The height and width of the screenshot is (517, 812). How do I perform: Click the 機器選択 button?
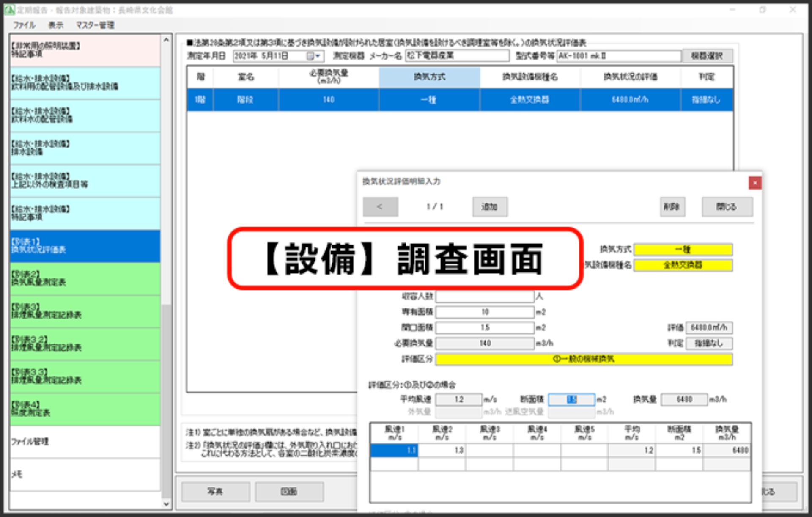707,56
